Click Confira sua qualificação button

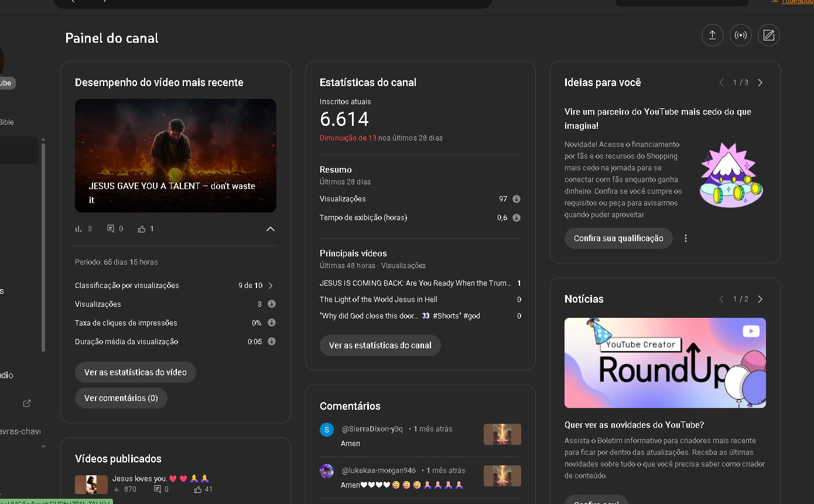point(618,238)
